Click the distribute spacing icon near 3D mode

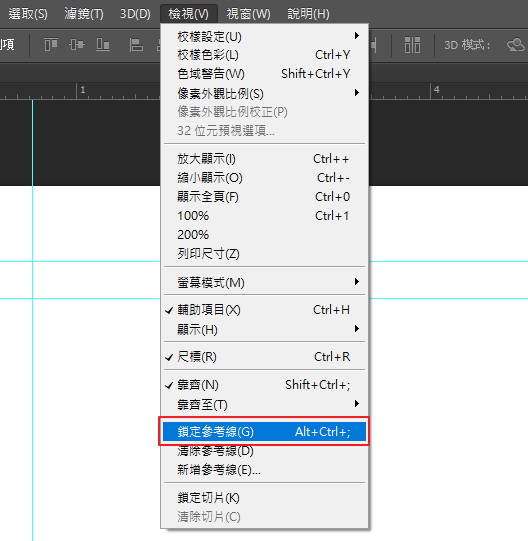coord(412,45)
